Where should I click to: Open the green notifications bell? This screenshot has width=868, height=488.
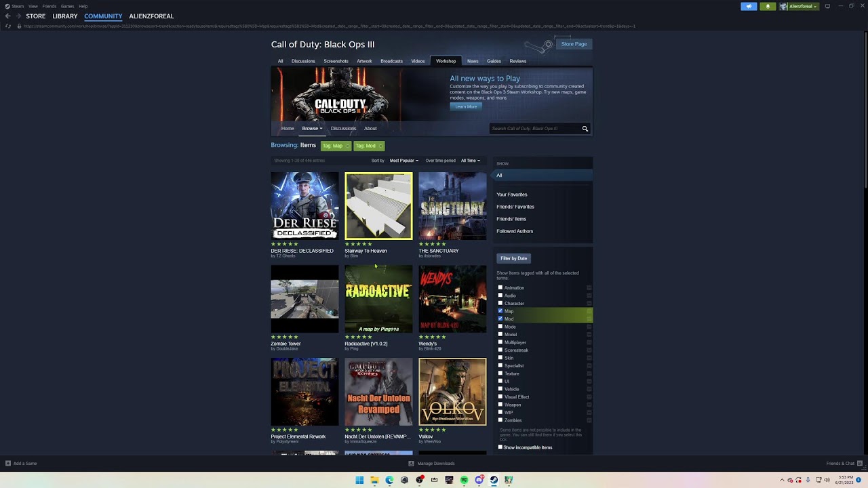768,6
